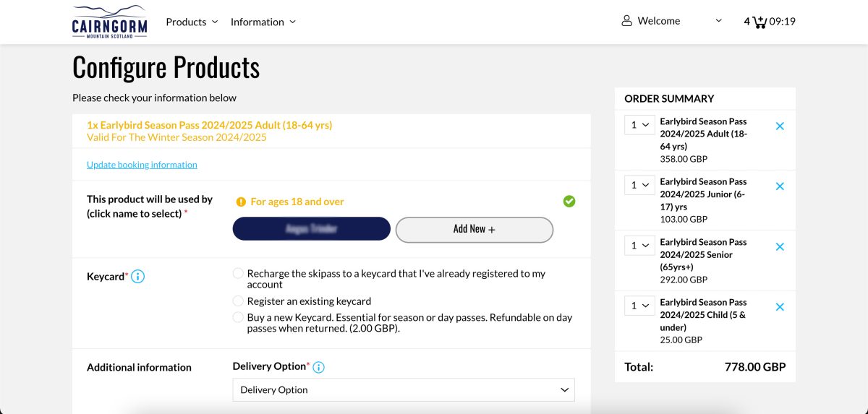Select the blurred name user button
The width and height of the screenshot is (868, 414).
pos(312,229)
